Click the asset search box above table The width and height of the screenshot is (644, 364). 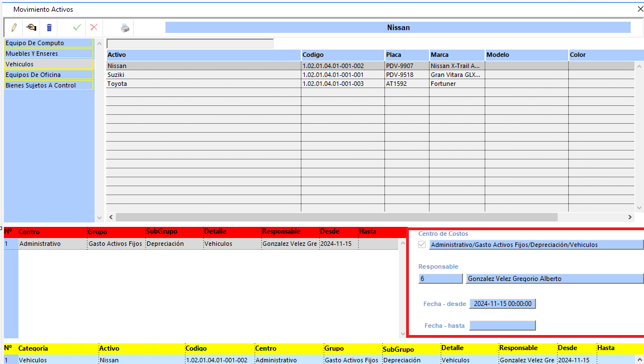click(190, 43)
